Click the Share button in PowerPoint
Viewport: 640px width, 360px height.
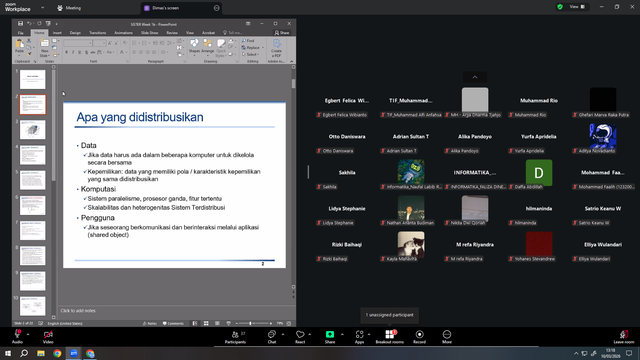pyautogui.click(x=282, y=33)
